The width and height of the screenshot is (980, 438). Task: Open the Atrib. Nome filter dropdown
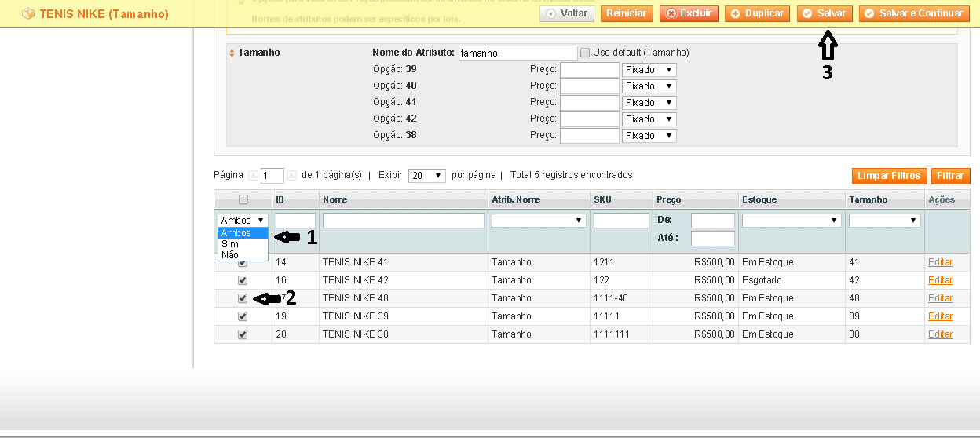click(539, 221)
